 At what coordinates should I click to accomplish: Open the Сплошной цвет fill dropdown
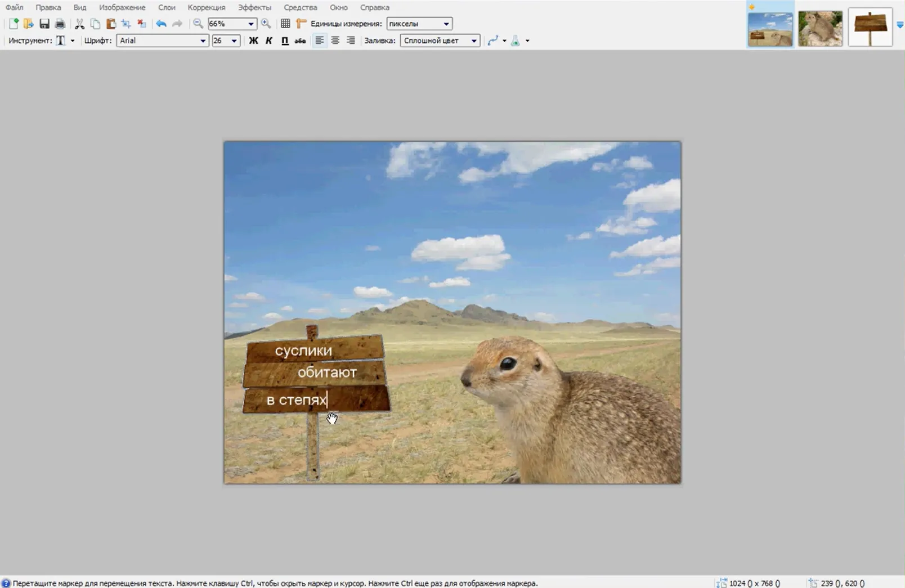tap(474, 41)
